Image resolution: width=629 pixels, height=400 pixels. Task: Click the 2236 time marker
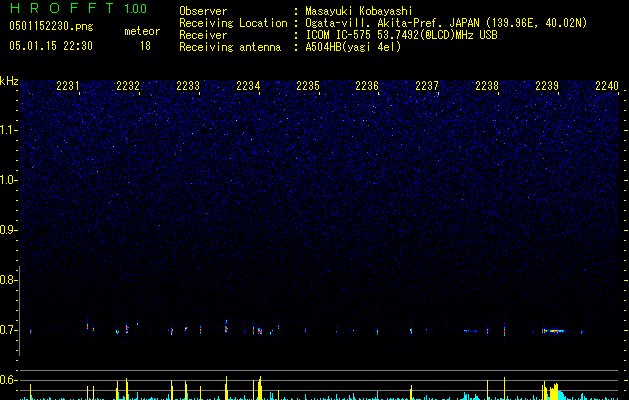point(367,86)
